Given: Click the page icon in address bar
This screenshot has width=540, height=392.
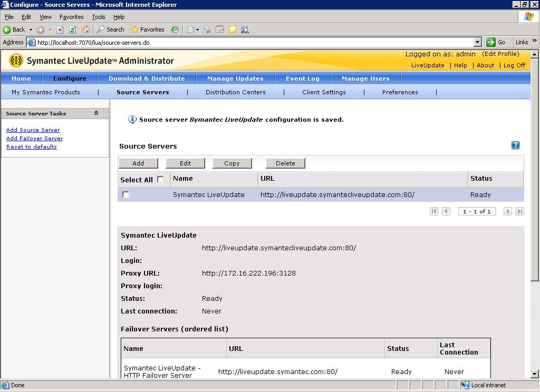Looking at the screenshot, I should (x=31, y=42).
